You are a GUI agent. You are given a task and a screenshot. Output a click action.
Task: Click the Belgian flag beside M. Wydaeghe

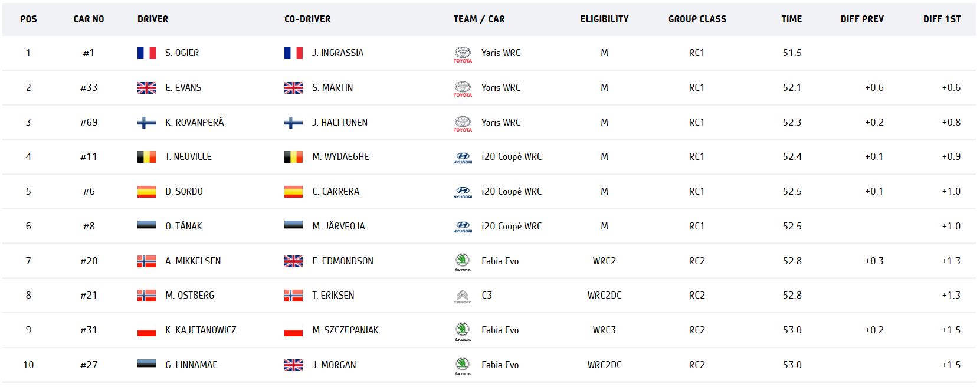[293, 157]
